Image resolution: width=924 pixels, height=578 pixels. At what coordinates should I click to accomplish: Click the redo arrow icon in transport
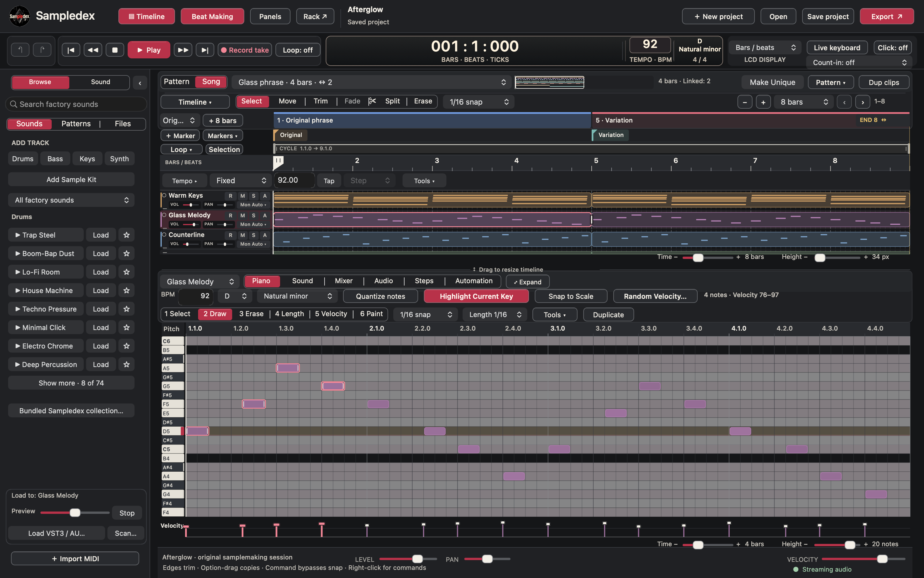(42, 50)
